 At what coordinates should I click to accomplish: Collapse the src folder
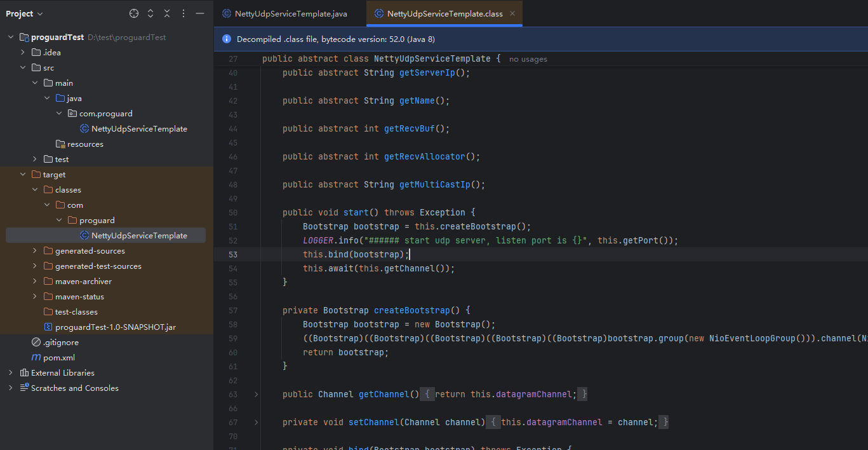(x=23, y=68)
